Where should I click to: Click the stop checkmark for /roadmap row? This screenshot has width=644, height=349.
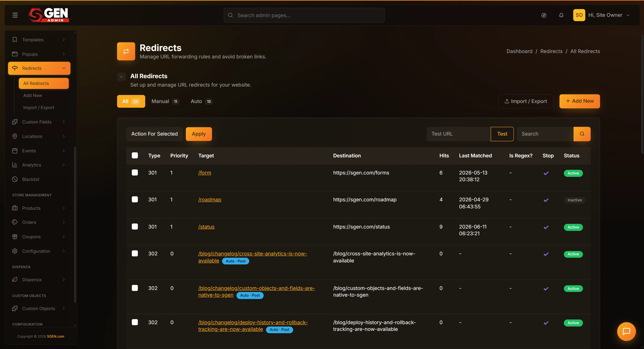pyautogui.click(x=546, y=200)
